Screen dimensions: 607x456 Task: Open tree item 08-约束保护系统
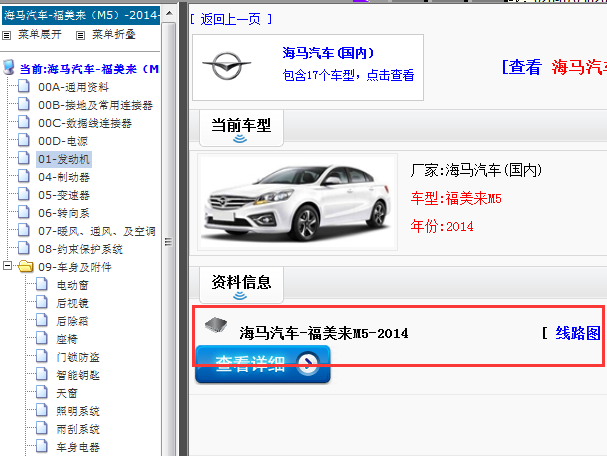click(80, 249)
